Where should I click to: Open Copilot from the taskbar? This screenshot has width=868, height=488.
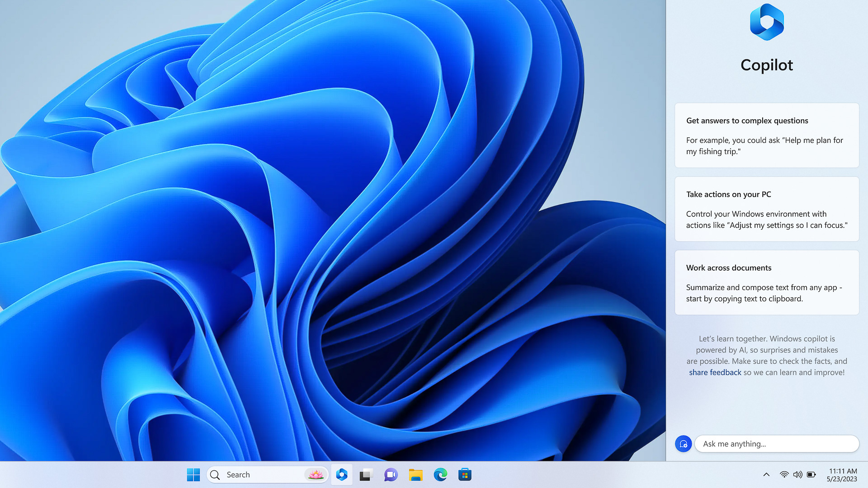pos(342,474)
